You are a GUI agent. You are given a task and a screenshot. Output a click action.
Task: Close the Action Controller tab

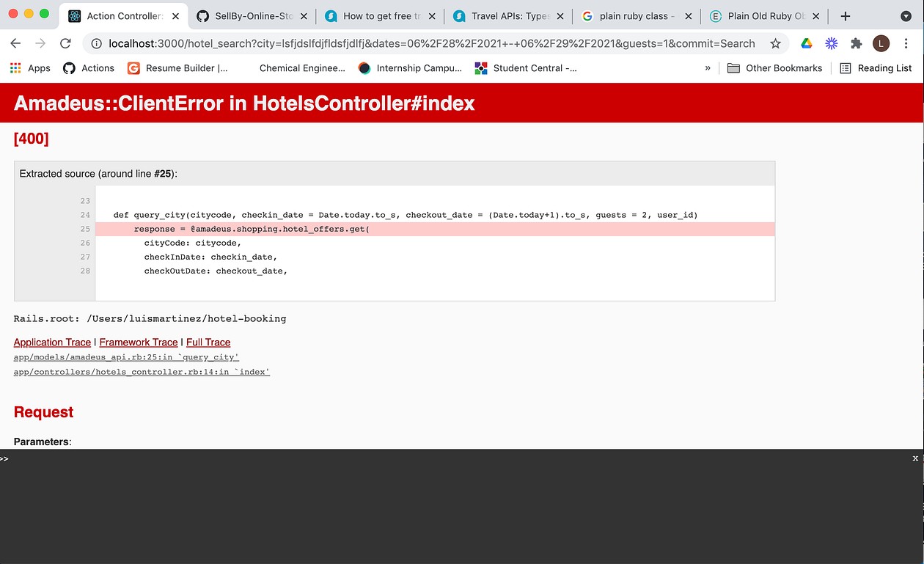[175, 15]
